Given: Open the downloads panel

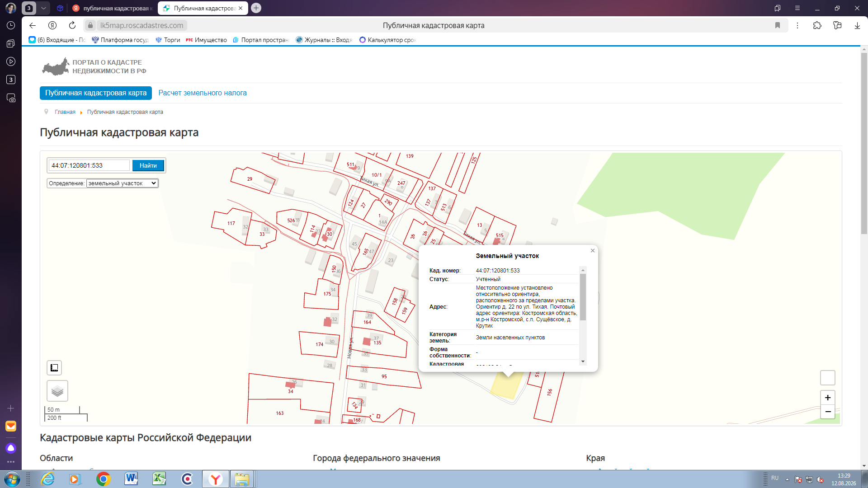Looking at the screenshot, I should pyautogui.click(x=857, y=26).
